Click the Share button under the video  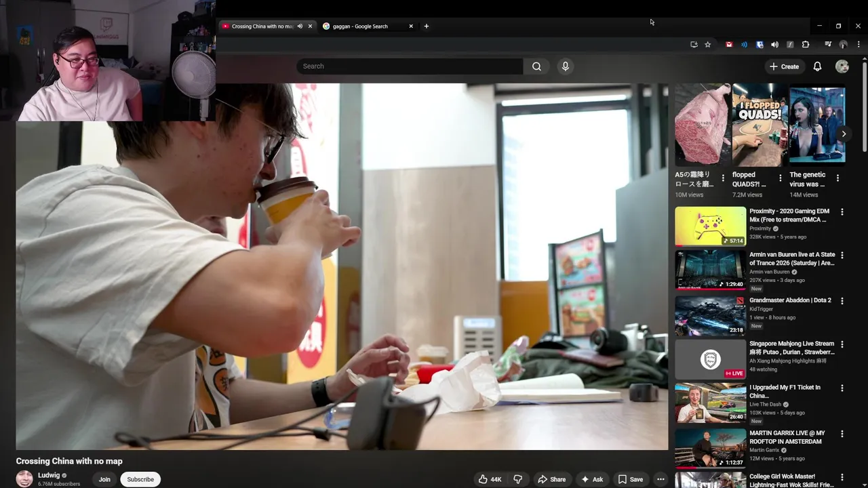click(551, 479)
